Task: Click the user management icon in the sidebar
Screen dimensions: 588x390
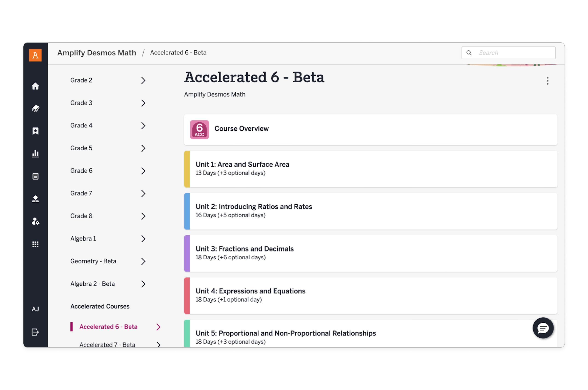Action: 36,221
